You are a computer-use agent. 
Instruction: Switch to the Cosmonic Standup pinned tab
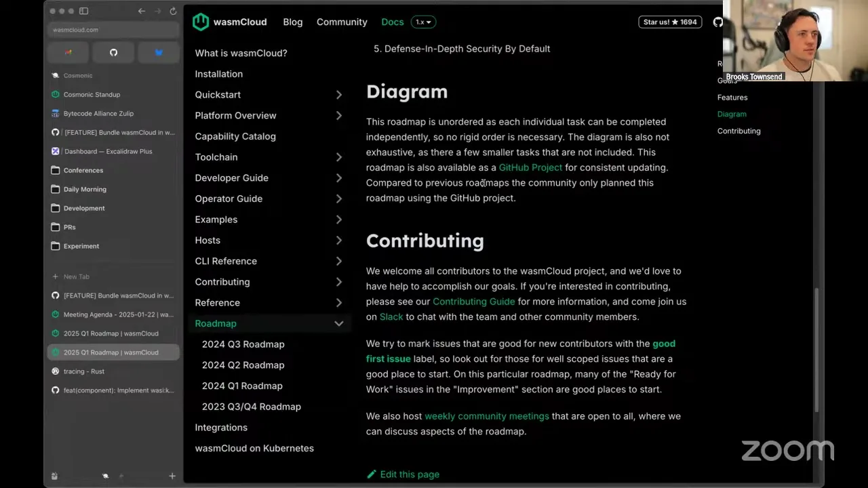click(x=113, y=94)
